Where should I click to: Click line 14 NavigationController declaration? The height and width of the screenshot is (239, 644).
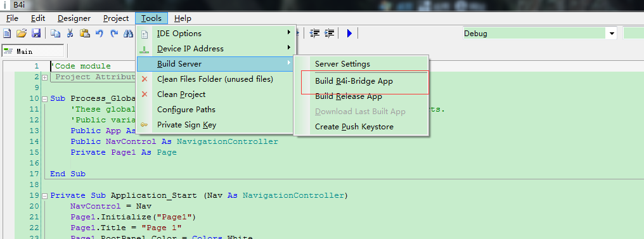click(x=174, y=141)
